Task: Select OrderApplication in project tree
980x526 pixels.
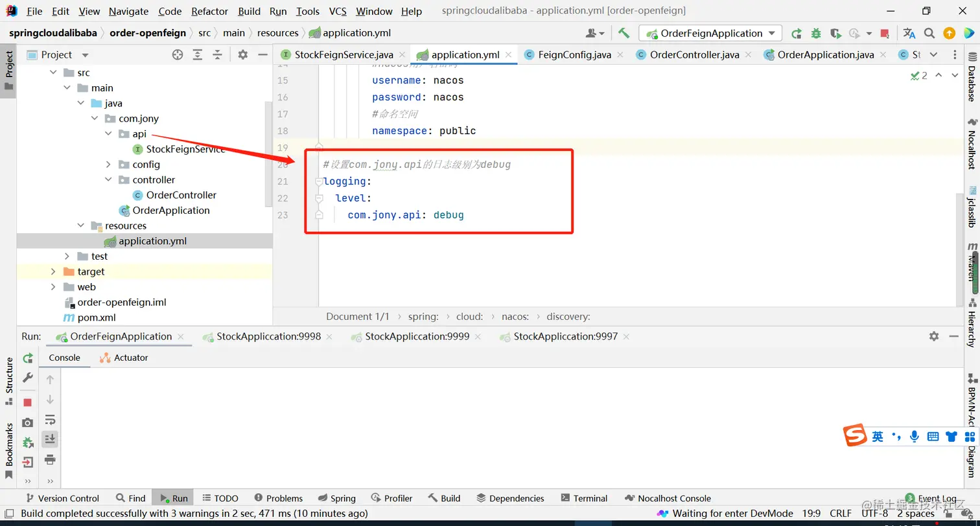Action: click(164, 211)
